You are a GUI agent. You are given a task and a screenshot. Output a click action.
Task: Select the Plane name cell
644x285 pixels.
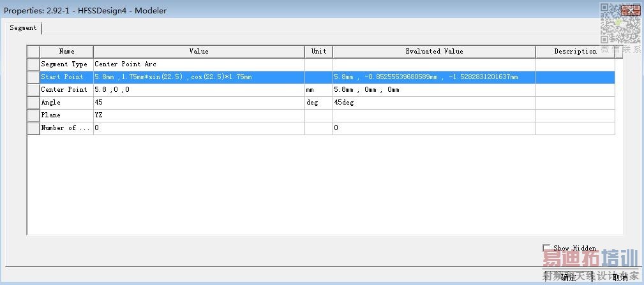[66, 115]
